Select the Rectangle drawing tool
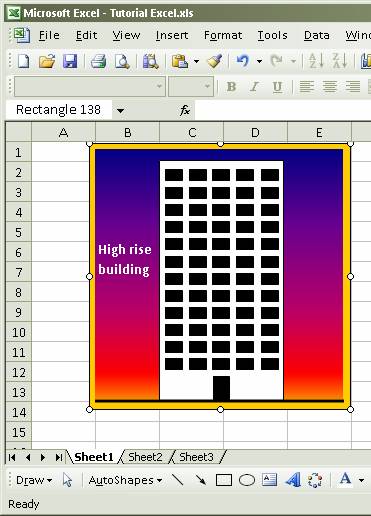This screenshot has width=371, height=516. 224,480
